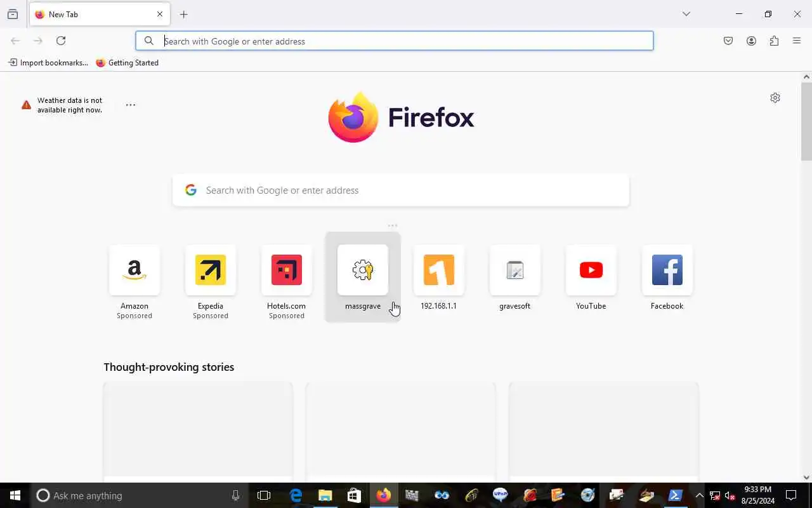The image size is (812, 508).
Task: Click scrollbar down arrow
Action: (x=806, y=478)
